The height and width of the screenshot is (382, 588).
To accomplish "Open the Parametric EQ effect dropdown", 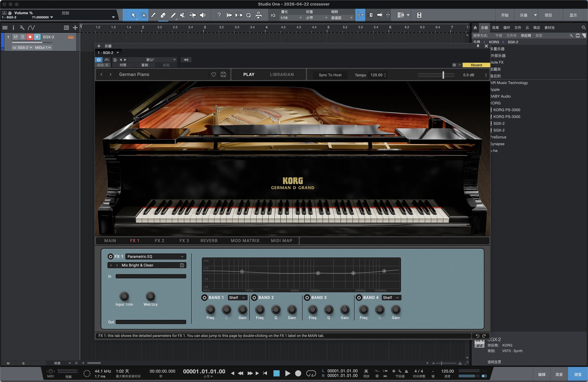I will coord(156,257).
